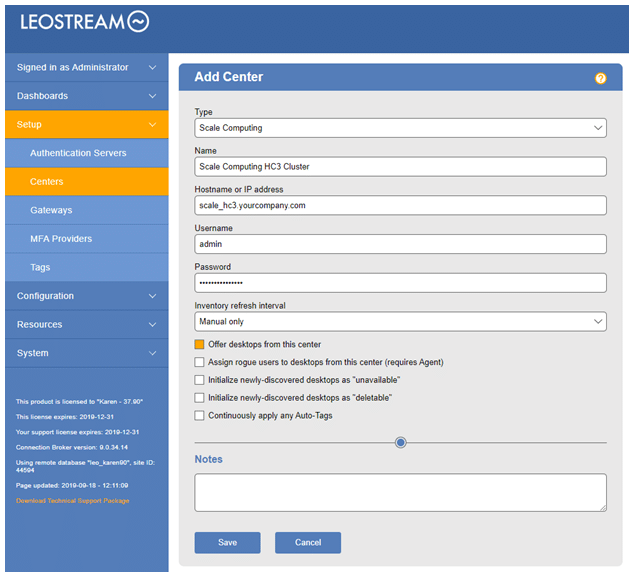Click the Notes section heading
This screenshot has height=574, width=632.
pyautogui.click(x=208, y=459)
